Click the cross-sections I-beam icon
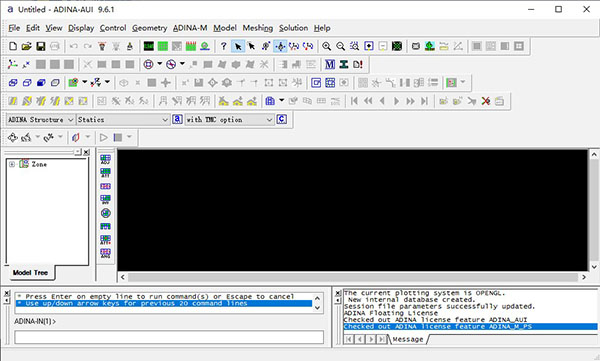Viewport: 600px width, 361px height. [x=344, y=64]
